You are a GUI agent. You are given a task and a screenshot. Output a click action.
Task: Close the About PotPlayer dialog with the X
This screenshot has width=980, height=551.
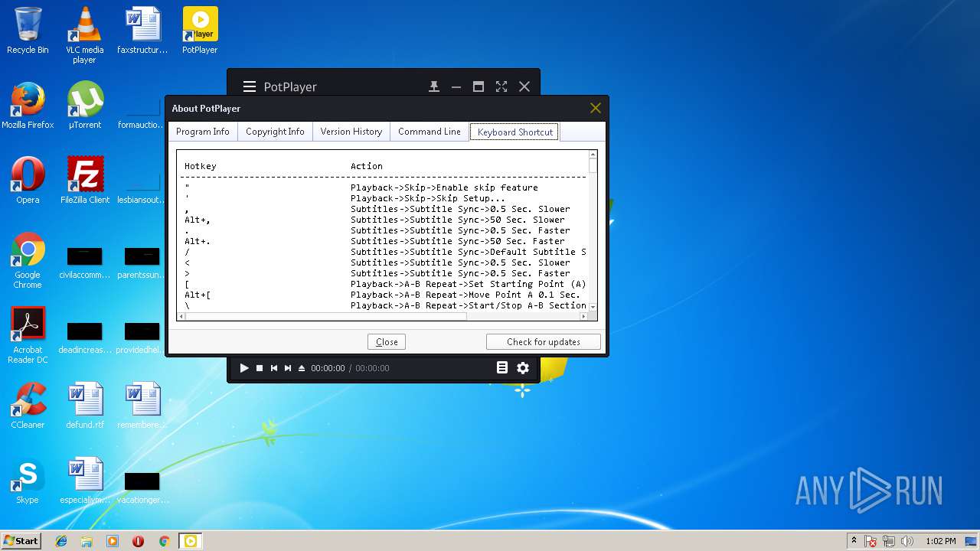[x=595, y=108]
